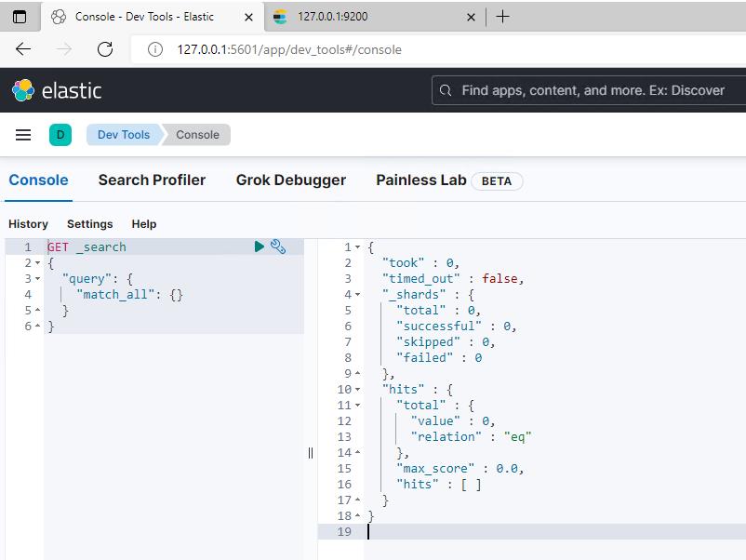Open the wrench request options menu

tap(278, 247)
